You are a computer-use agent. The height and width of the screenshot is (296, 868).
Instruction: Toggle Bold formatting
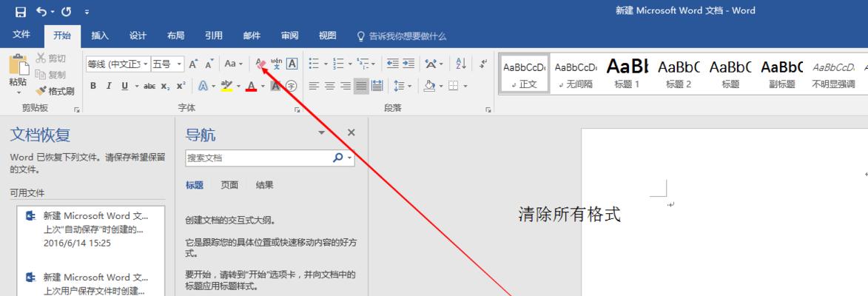tap(93, 86)
